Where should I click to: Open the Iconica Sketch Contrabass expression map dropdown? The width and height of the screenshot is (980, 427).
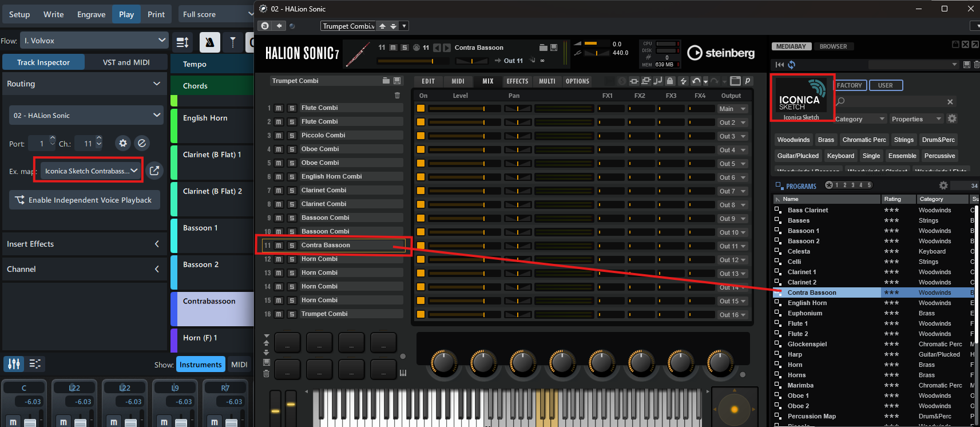(x=90, y=171)
